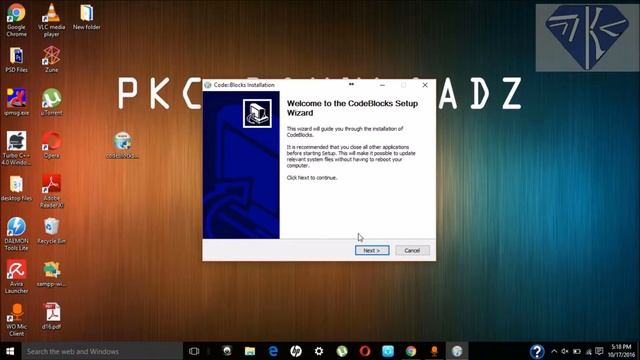Click the Code::Blocks Installation title bar icon
The image size is (640, 360).
(208, 85)
